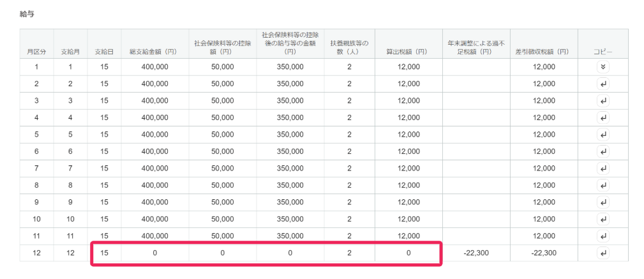Click the copy-to-all-rows icon in row 1
The height and width of the screenshot is (279, 644).
click(603, 67)
